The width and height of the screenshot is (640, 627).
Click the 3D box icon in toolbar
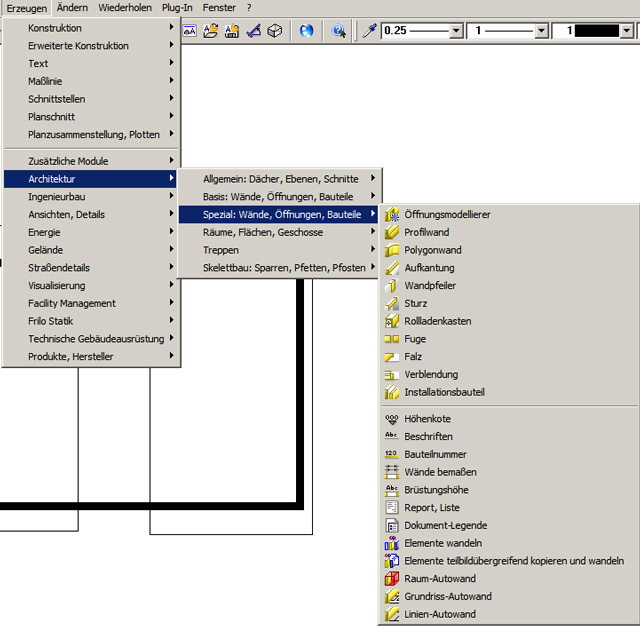(274, 31)
